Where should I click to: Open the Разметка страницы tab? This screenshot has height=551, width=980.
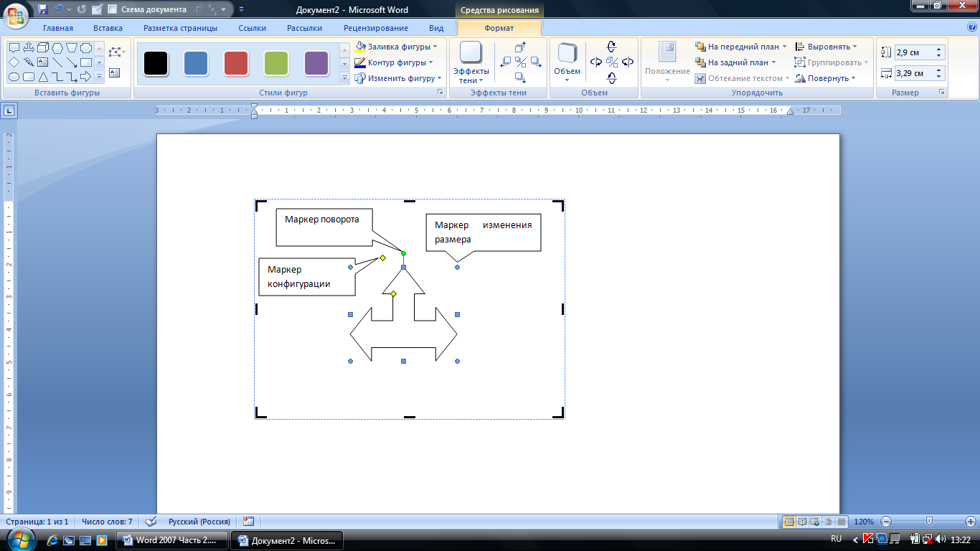(x=180, y=28)
